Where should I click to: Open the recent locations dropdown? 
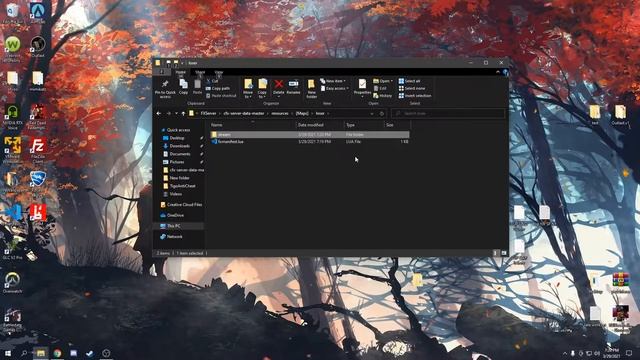[176, 113]
